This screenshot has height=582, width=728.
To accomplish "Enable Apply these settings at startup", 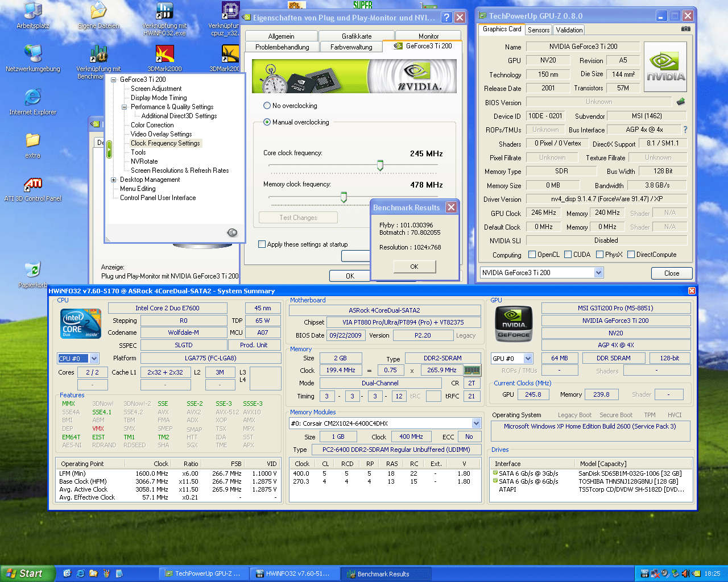I will (x=262, y=244).
